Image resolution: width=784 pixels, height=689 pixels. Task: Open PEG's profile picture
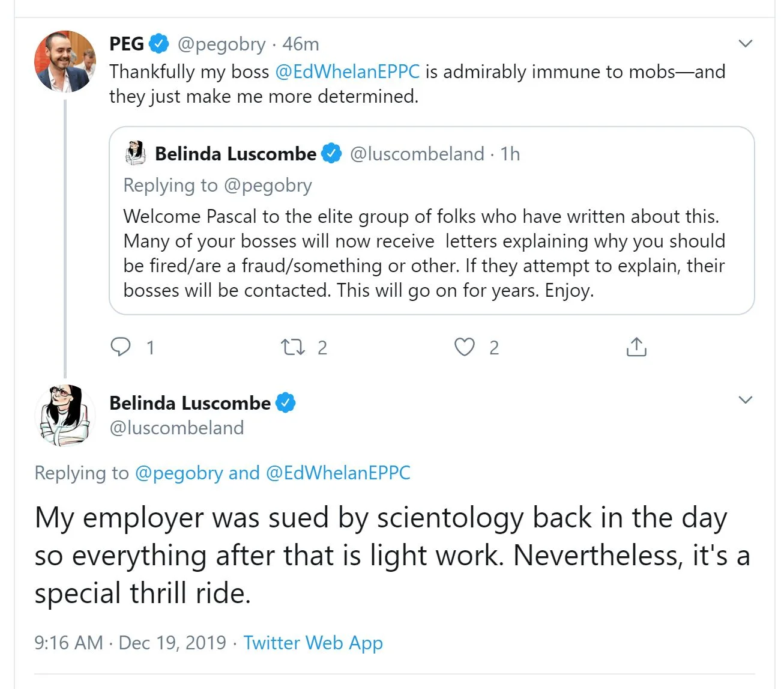click(x=65, y=62)
